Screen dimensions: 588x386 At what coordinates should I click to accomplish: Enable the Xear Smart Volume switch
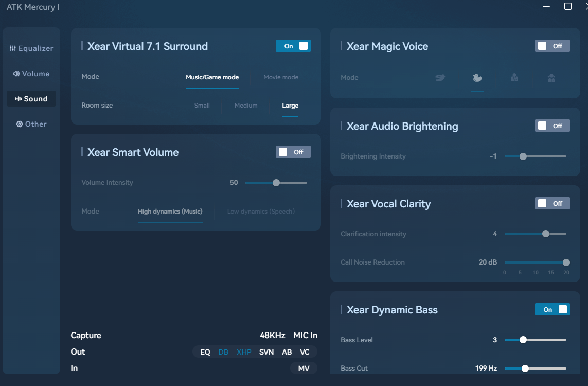293,152
